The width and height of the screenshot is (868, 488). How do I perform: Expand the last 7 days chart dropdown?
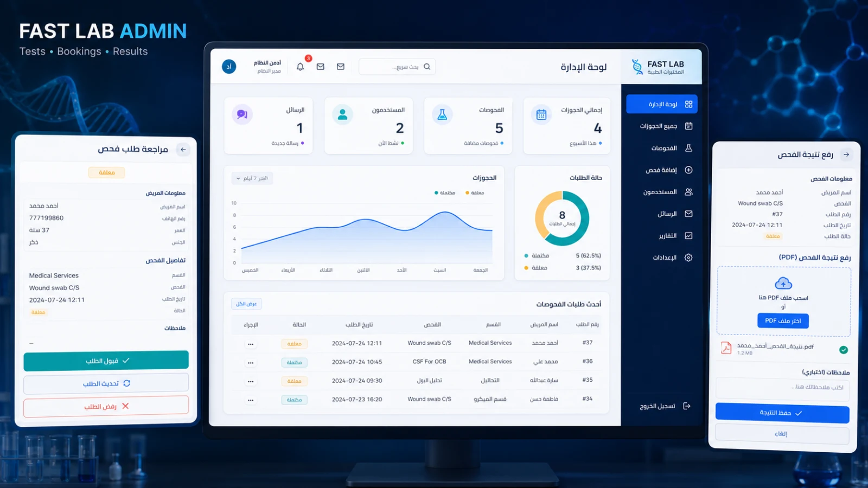point(252,178)
